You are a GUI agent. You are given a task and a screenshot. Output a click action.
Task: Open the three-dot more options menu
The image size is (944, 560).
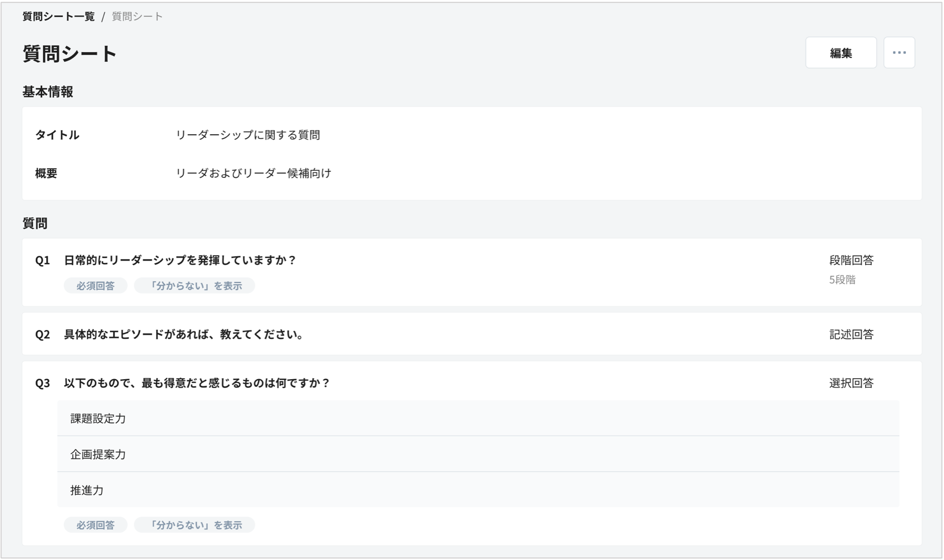899,53
